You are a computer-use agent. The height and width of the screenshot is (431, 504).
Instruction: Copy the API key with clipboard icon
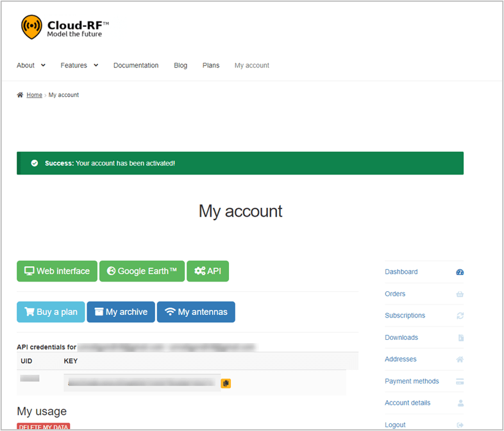pos(226,383)
